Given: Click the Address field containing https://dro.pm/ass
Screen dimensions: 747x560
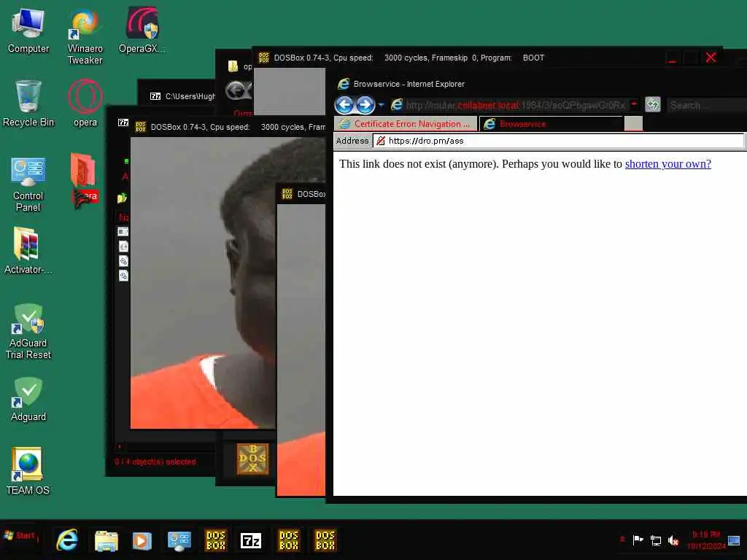Looking at the screenshot, I should pyautogui.click(x=558, y=141).
